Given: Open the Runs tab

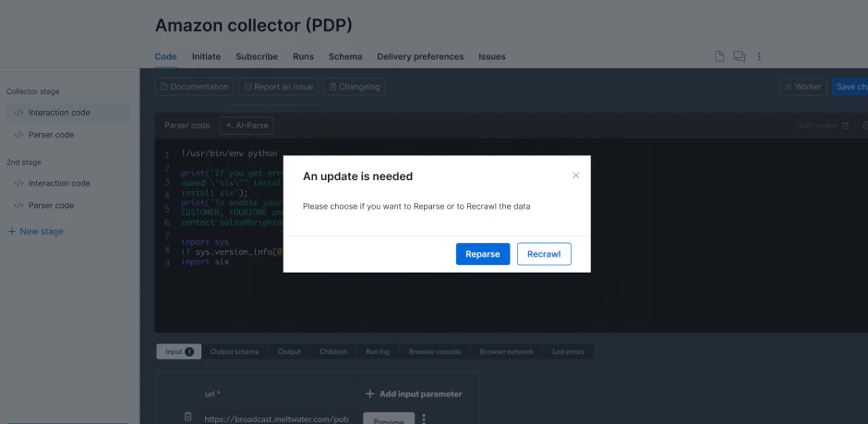Looking at the screenshot, I should click(304, 56).
